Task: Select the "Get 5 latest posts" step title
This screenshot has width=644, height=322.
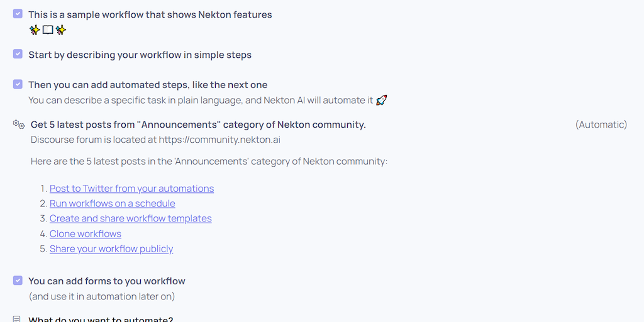Action: click(198, 125)
